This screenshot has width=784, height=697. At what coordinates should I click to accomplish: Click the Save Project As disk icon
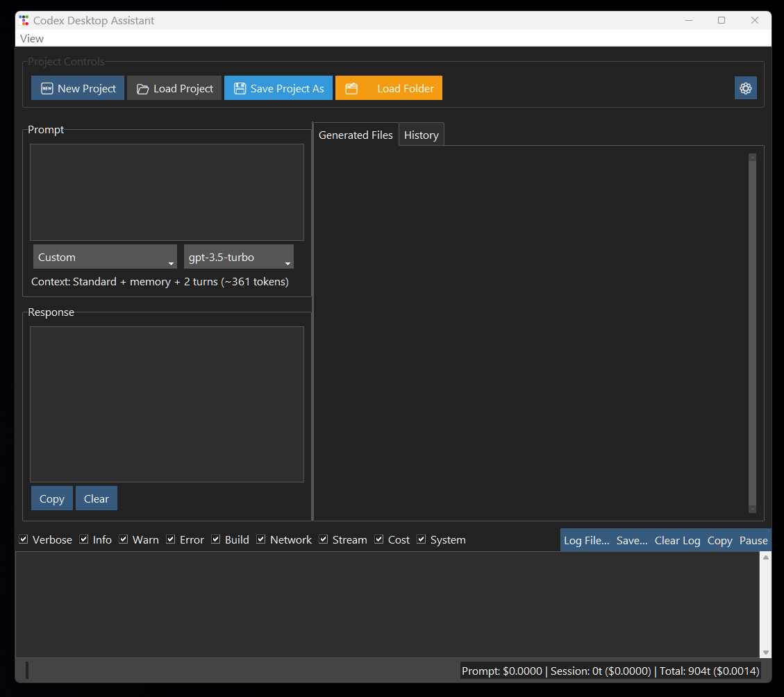(240, 89)
